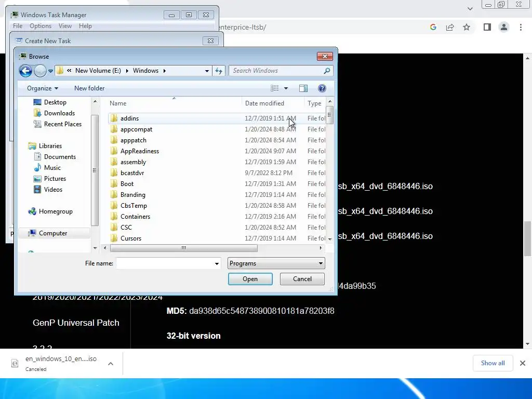Click the Cancel button
Image resolution: width=532 pixels, height=399 pixels.
(x=302, y=279)
